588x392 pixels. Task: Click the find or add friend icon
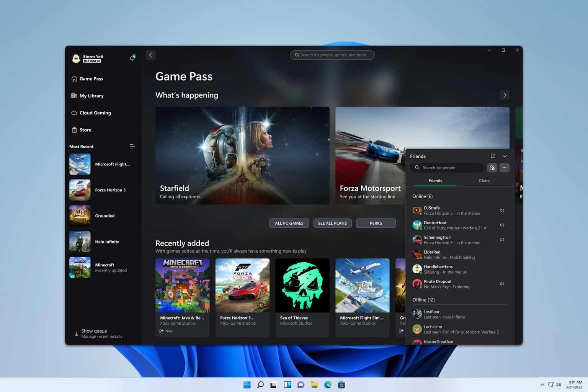[492, 168]
